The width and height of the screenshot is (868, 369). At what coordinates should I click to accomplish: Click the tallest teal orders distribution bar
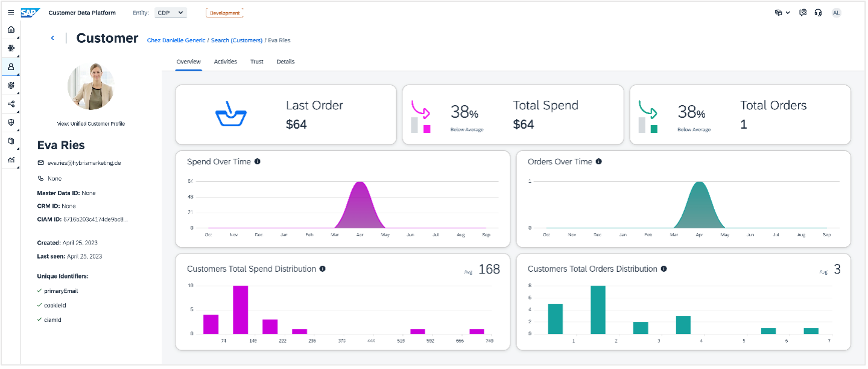point(598,310)
